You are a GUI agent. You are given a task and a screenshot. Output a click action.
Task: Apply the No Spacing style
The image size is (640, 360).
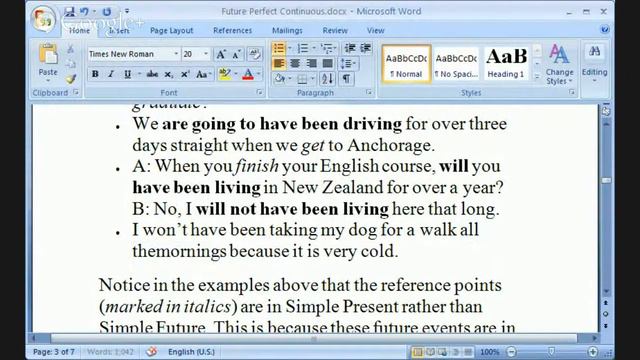pos(456,64)
